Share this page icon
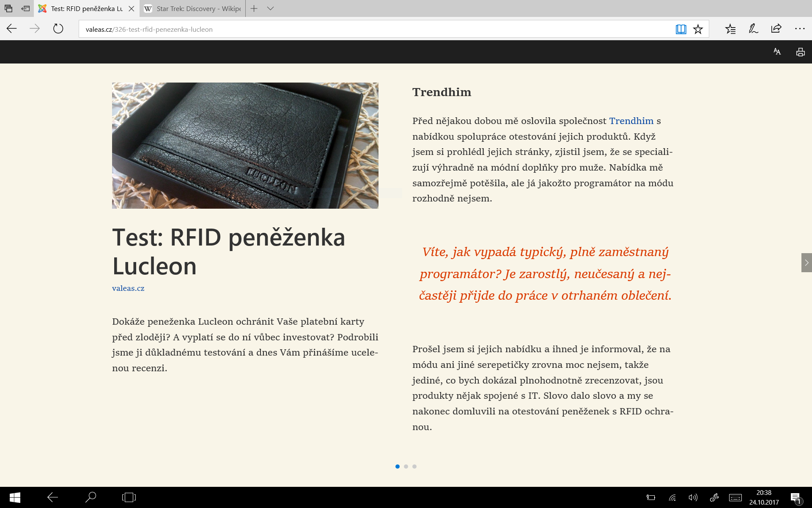812x508 pixels. (776, 29)
